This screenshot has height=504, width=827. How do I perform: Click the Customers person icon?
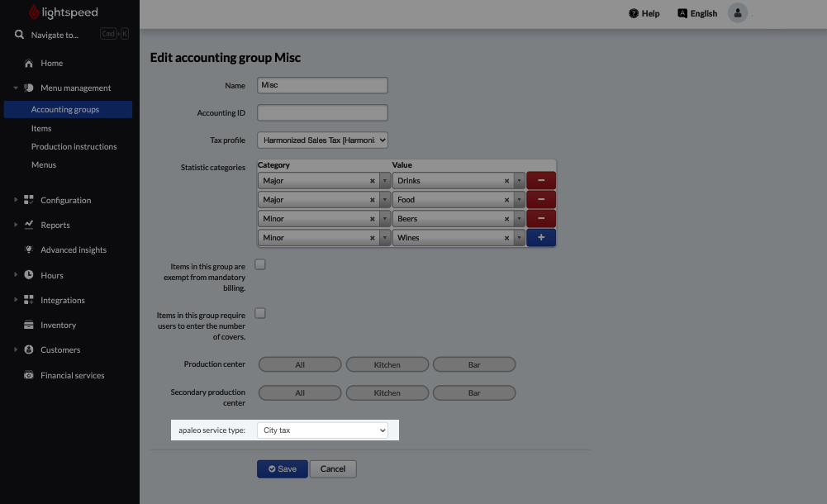coord(29,349)
